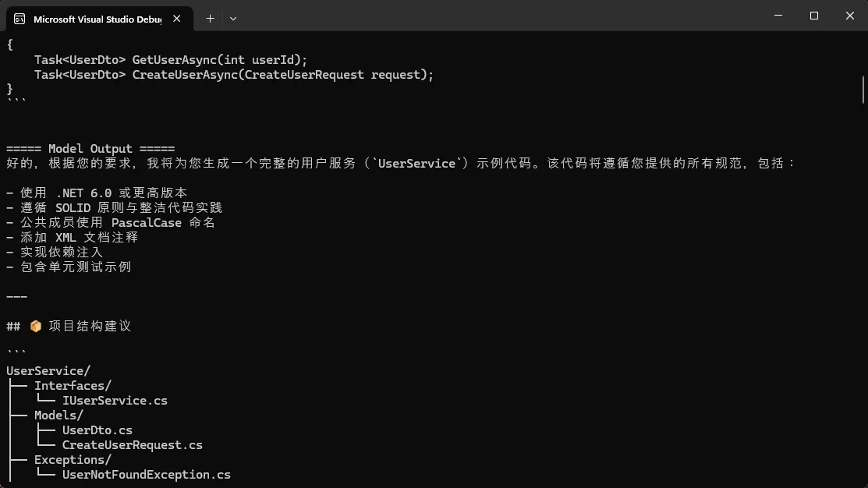Image resolution: width=868 pixels, height=488 pixels.
Task: Click the UserNotFoundException.cs file line
Action: 146,475
